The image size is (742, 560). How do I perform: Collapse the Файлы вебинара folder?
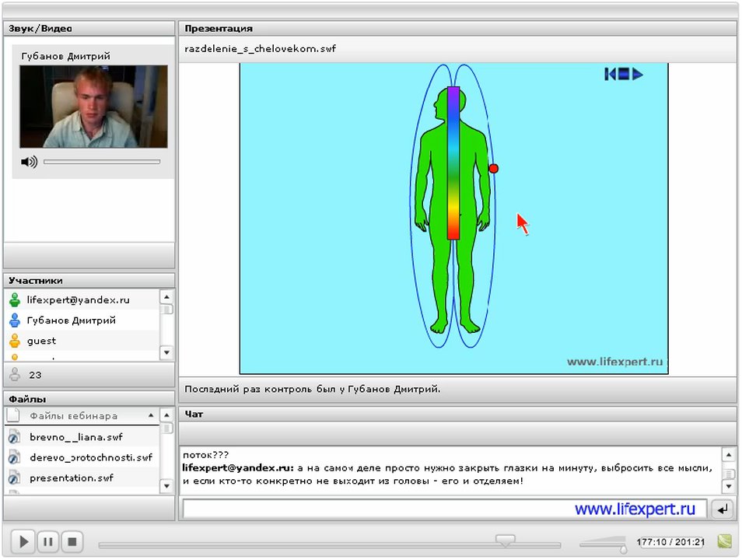[x=151, y=415]
